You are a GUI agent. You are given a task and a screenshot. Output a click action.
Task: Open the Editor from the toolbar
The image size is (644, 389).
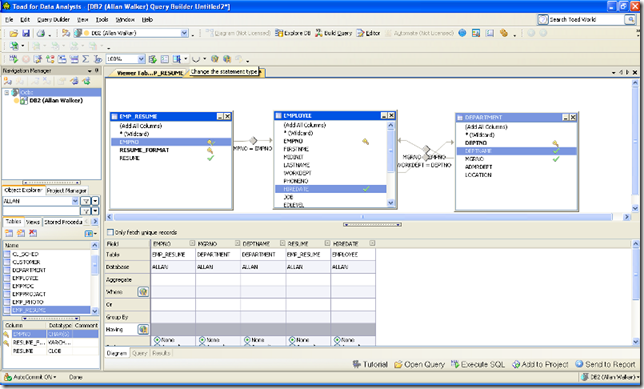coord(368,33)
